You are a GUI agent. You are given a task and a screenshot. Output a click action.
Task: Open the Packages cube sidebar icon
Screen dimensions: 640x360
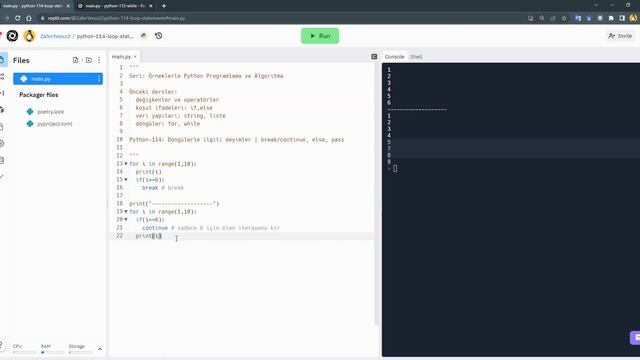click(x=2, y=110)
